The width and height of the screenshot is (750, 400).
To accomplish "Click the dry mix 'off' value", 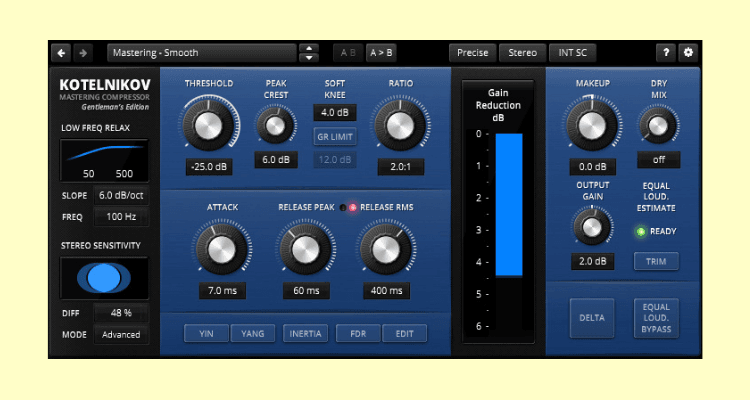I will 659,160.
